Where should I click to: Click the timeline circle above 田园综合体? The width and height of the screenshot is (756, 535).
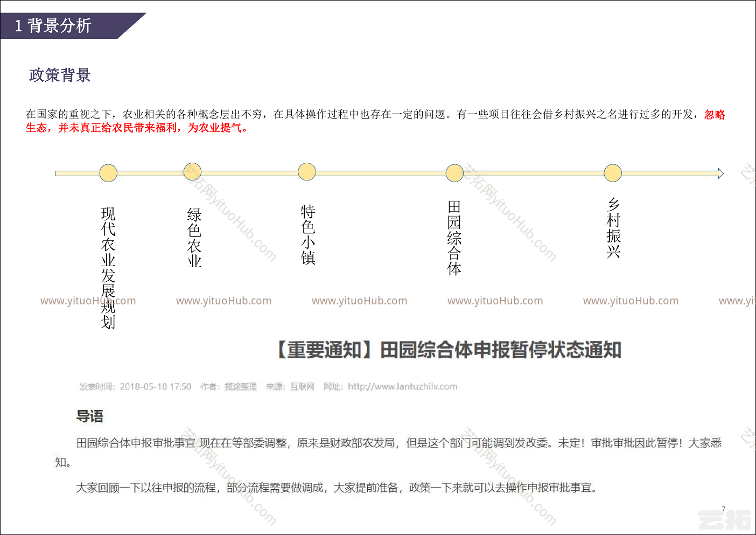454,173
